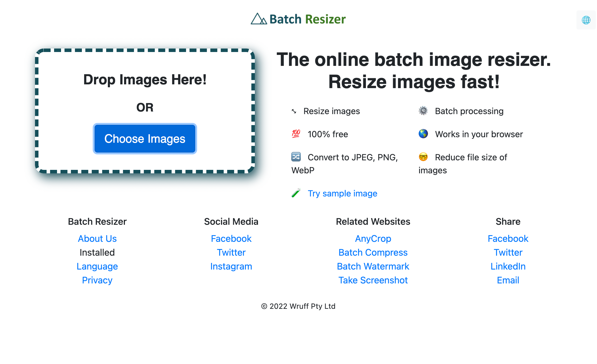The width and height of the screenshot is (597, 364).
Task: Click the 'Batch processing' feature text
Action: pos(469,111)
